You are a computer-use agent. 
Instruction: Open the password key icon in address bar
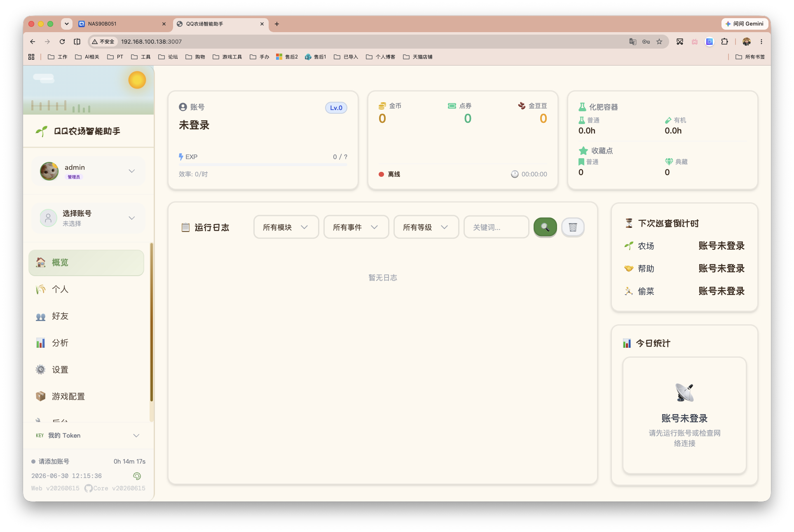coord(646,42)
